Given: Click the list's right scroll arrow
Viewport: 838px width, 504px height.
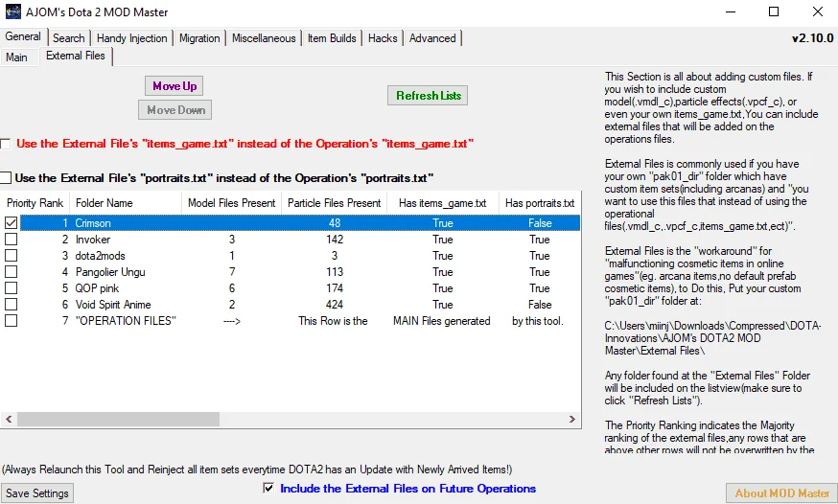Looking at the screenshot, I should coord(571,419).
